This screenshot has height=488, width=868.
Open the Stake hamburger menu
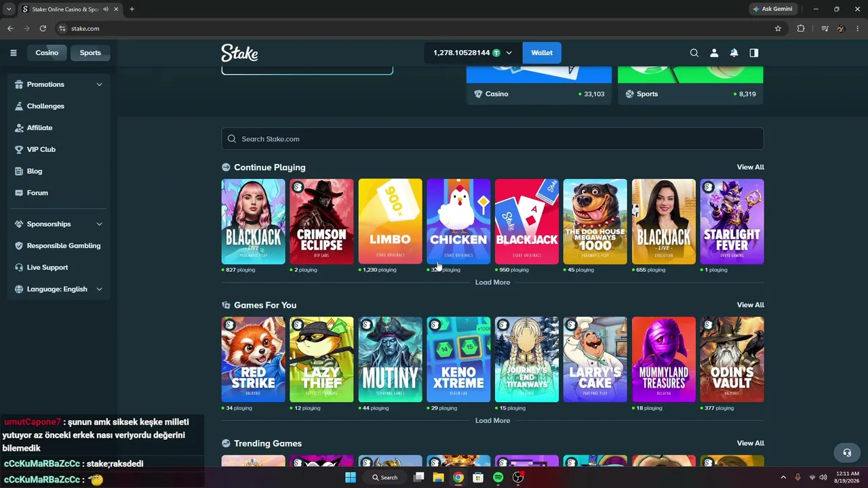13,53
